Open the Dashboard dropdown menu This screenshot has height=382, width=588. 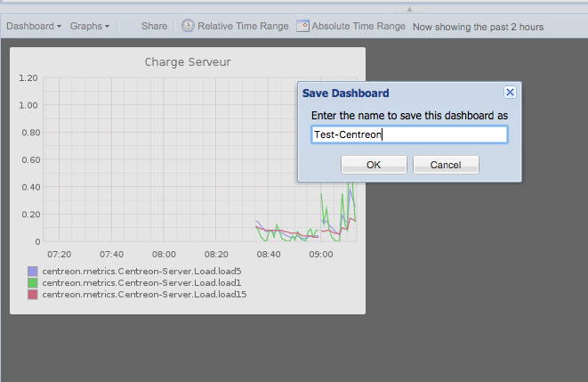pos(34,27)
